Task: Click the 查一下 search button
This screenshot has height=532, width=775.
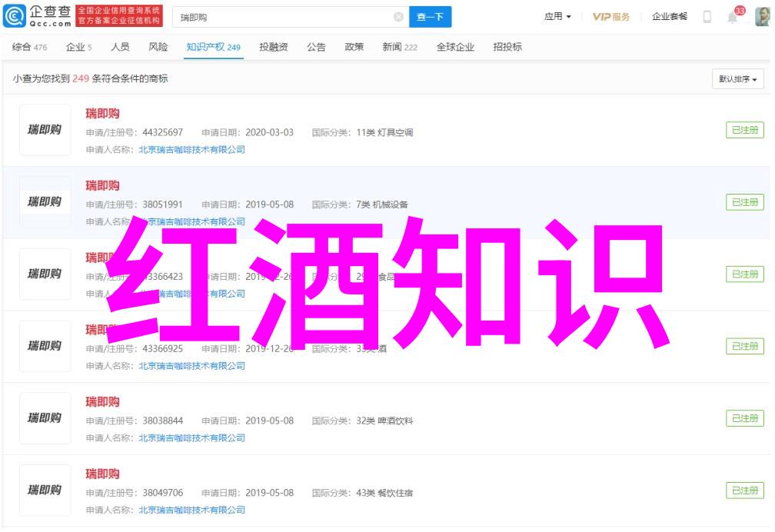Action: click(x=430, y=18)
